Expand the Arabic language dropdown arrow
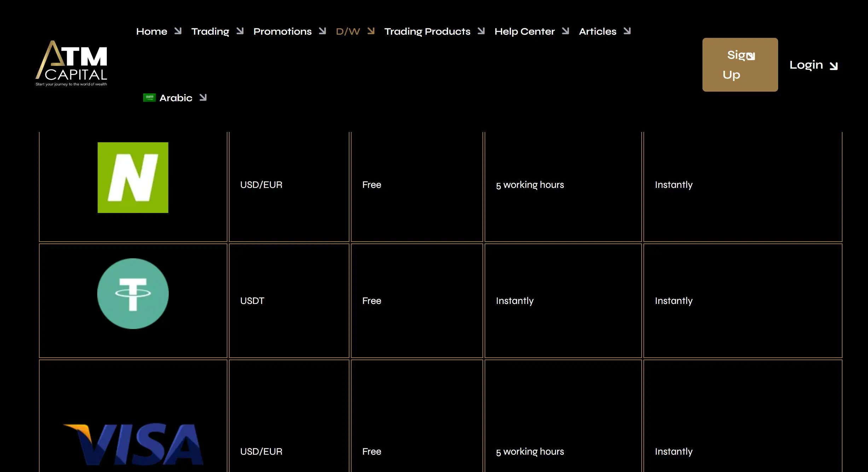Screen dimensions: 868x472 point(203,97)
